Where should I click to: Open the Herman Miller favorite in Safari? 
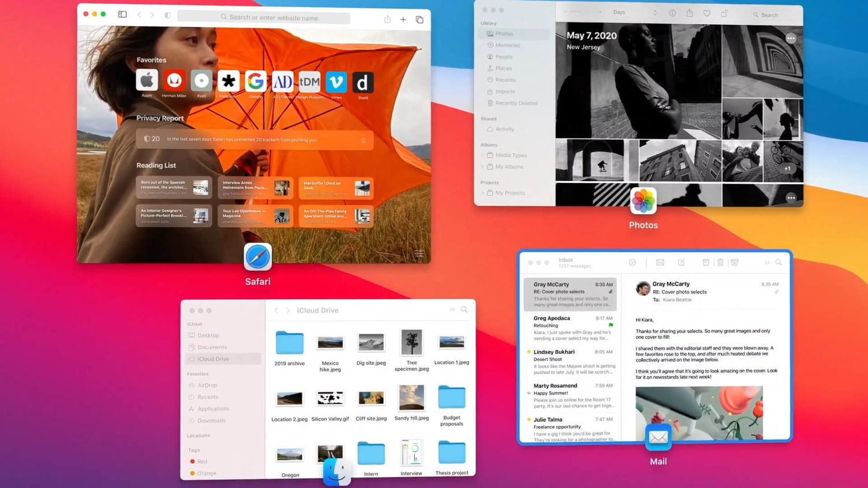coord(174,81)
